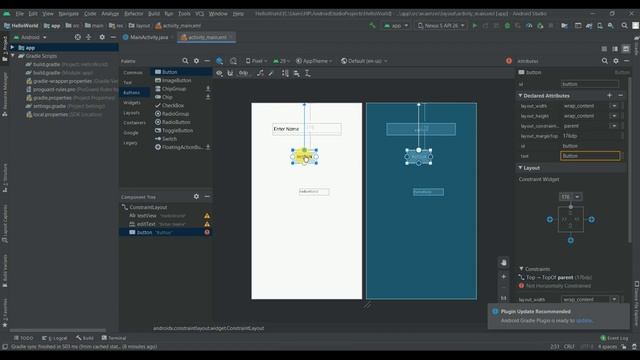This screenshot has height=360, width=640.
Task: Open app run configuration dropdown
Action: click(x=396, y=26)
